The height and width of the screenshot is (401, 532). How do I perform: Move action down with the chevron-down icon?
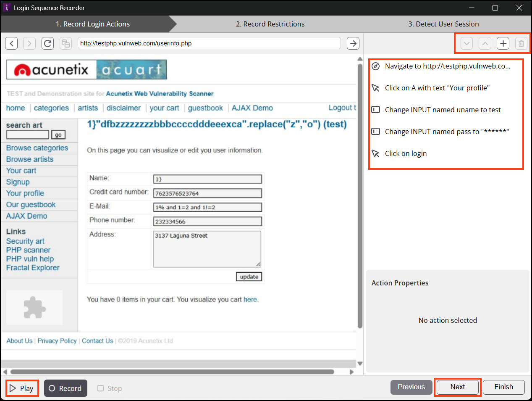[467, 43]
